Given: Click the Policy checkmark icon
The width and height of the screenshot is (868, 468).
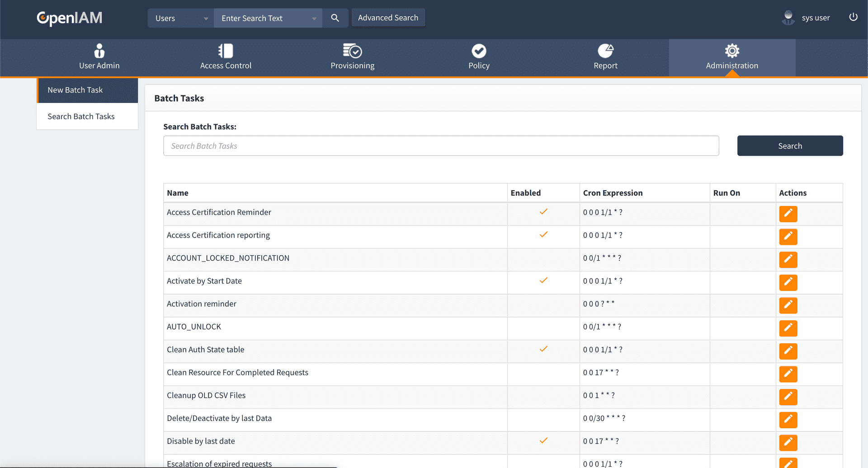Looking at the screenshot, I should [479, 51].
